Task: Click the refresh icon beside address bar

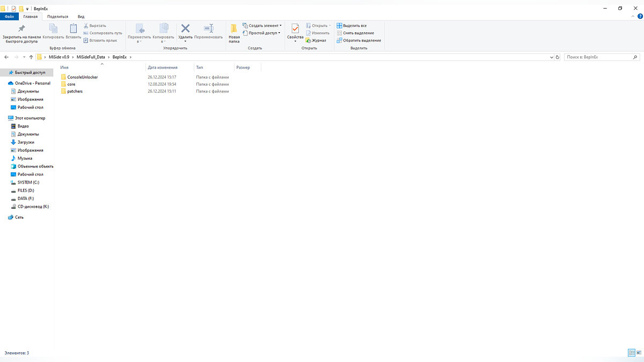Action: click(x=558, y=57)
